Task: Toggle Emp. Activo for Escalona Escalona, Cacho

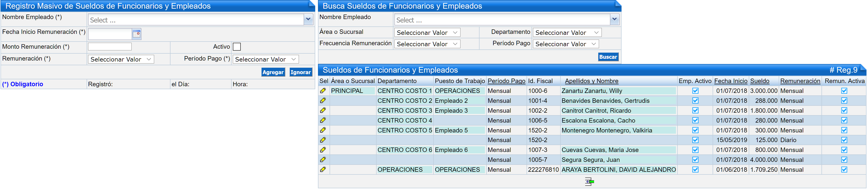Action: [x=695, y=120]
